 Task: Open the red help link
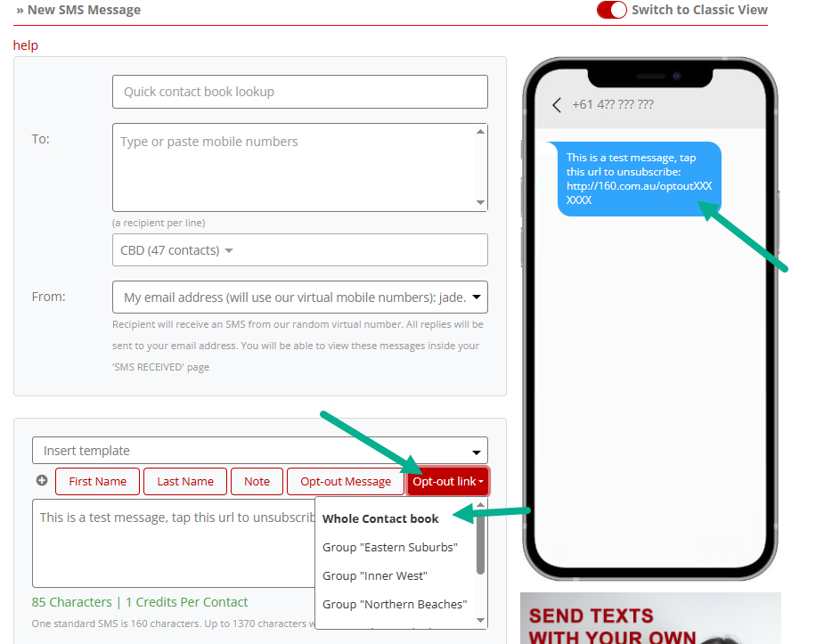tap(26, 45)
